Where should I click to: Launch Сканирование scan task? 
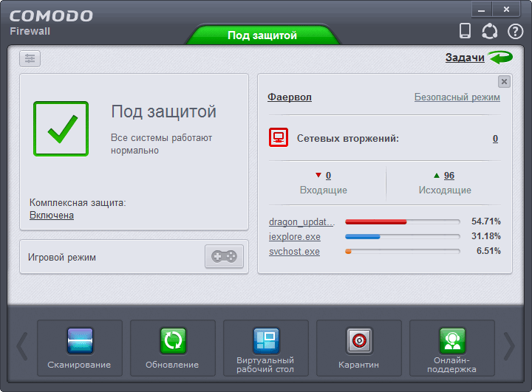pos(79,348)
